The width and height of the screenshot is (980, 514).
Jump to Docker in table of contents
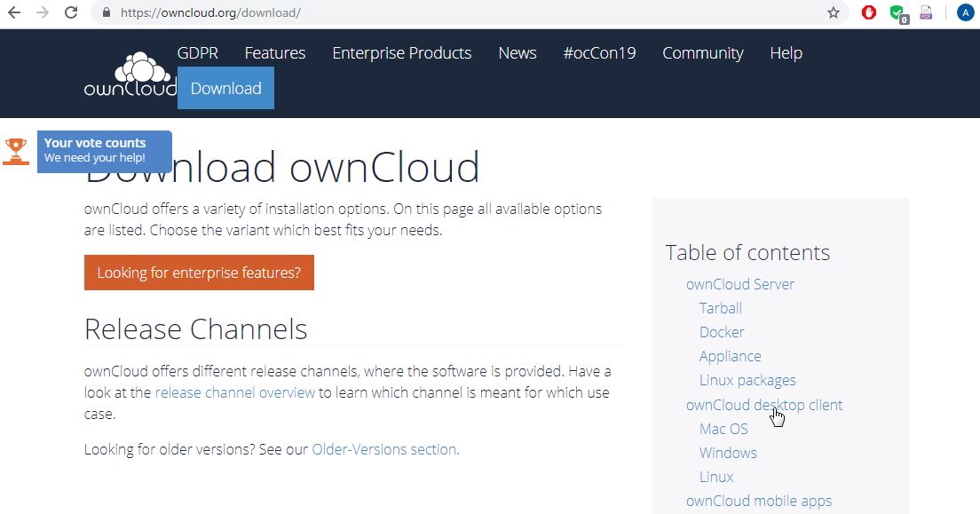pyautogui.click(x=722, y=332)
